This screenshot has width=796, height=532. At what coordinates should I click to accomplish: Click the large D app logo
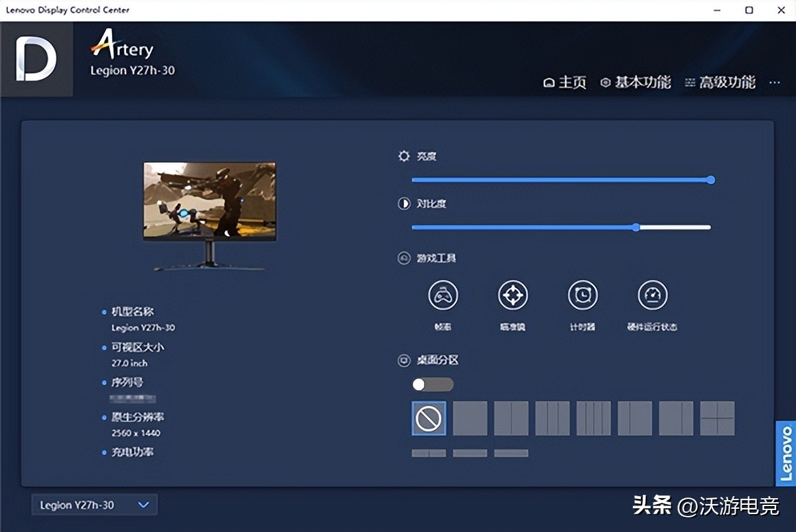pyautogui.click(x=36, y=59)
